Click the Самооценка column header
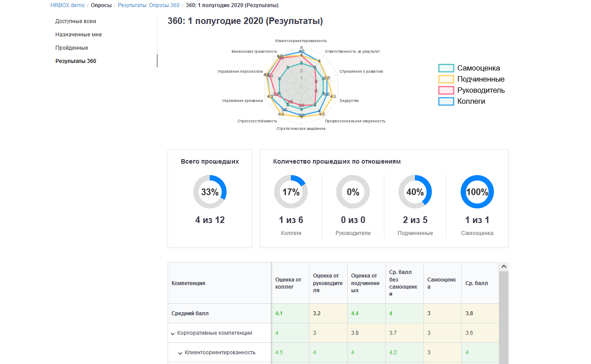 (x=442, y=283)
